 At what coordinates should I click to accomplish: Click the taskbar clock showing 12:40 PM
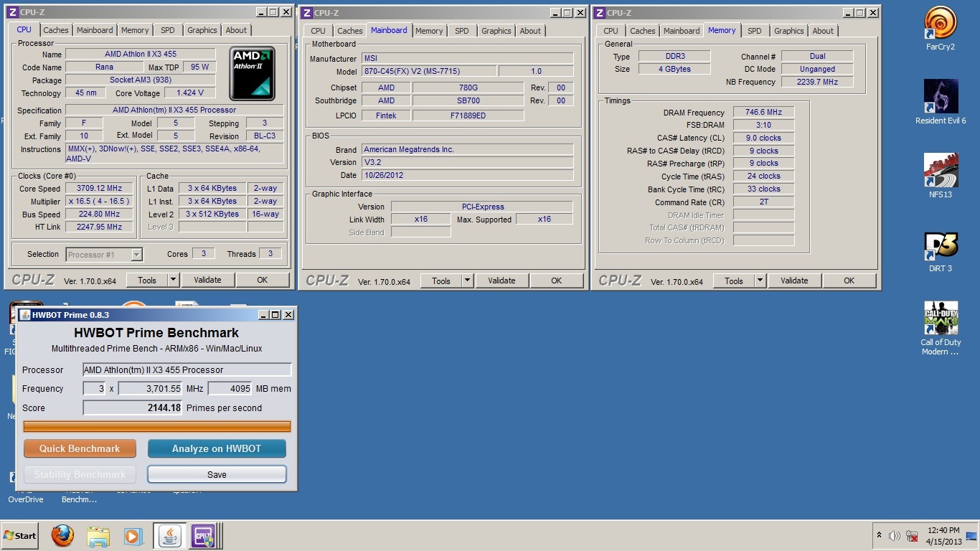tap(943, 536)
